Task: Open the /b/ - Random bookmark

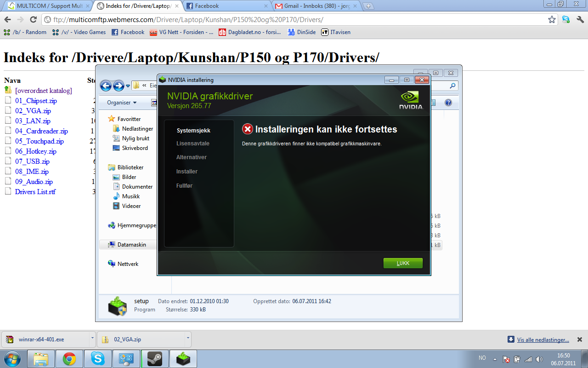Action: pyautogui.click(x=25, y=32)
